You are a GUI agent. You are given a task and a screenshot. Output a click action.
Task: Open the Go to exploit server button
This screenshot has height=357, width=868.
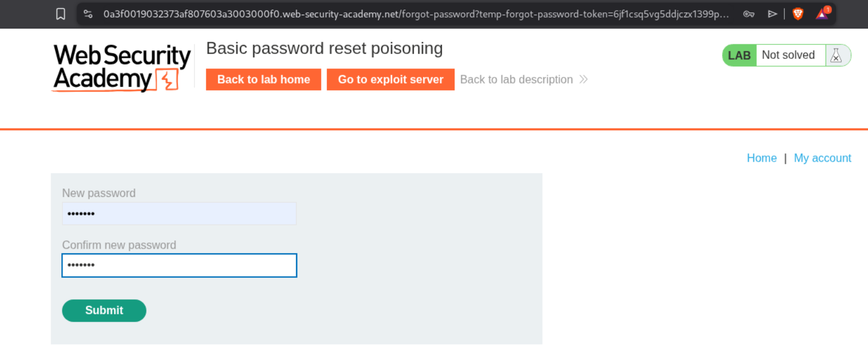(x=390, y=80)
